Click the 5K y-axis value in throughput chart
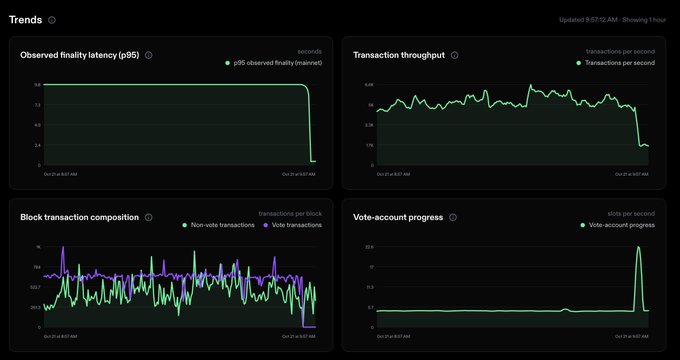680x360 pixels. tap(371, 105)
